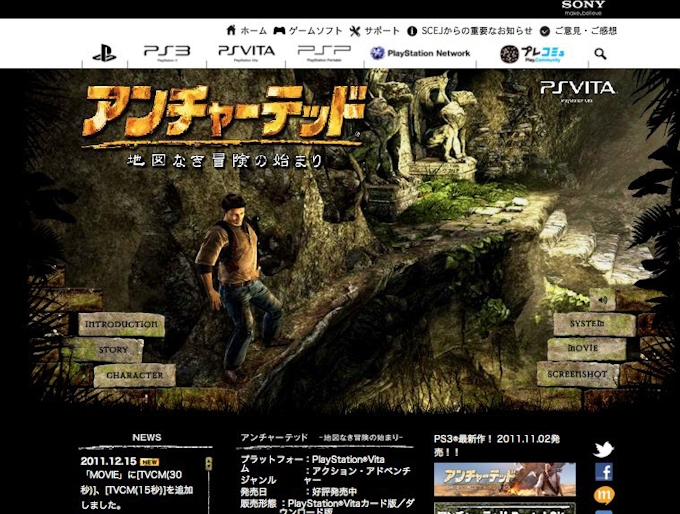Select the PS3 tab
This screenshot has height=514, width=680.
coord(166,52)
